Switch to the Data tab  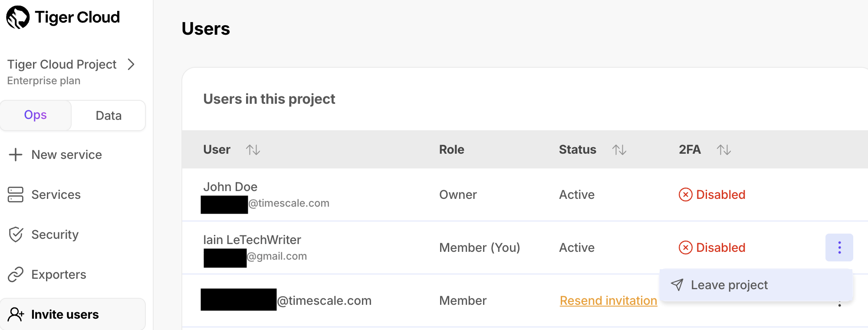pyautogui.click(x=108, y=115)
